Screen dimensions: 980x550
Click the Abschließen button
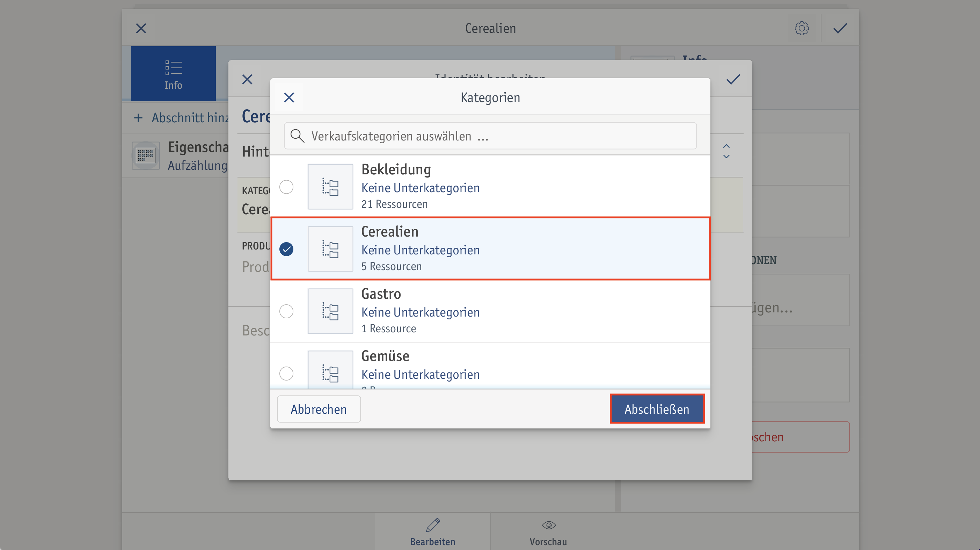[657, 409]
